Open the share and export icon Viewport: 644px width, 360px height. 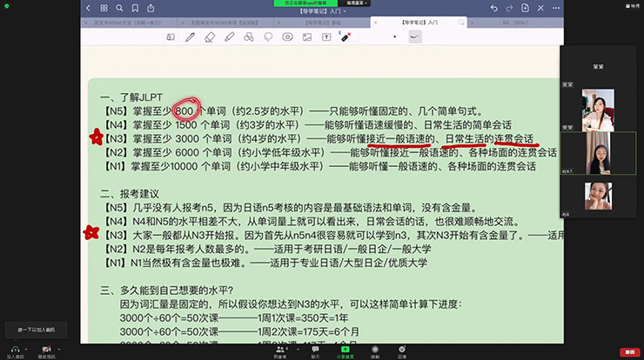(151, 8)
